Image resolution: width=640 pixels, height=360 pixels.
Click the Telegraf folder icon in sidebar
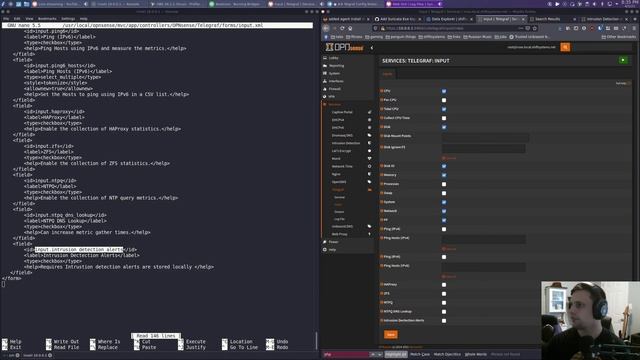(369, 190)
